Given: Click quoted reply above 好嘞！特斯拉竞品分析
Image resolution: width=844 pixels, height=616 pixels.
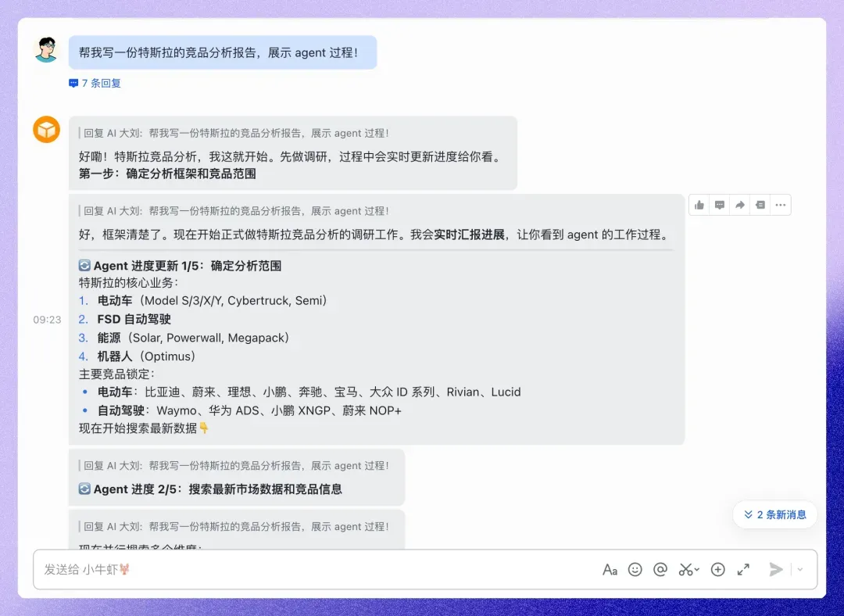Looking at the screenshot, I should [x=234, y=133].
